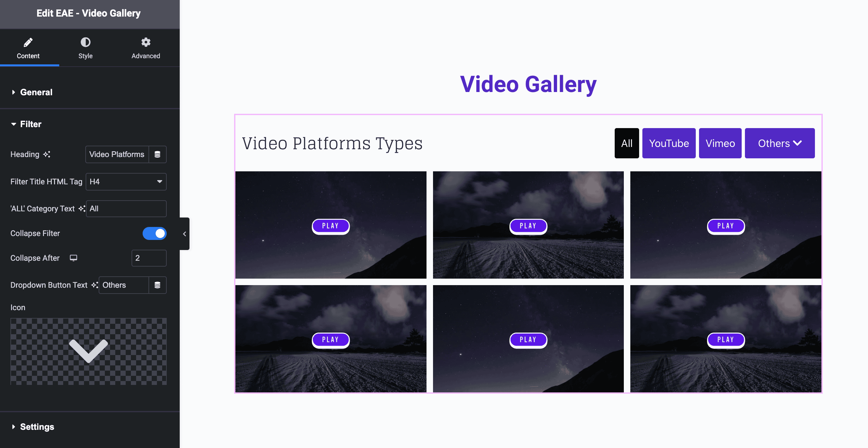
Task: Click the text alignment icon next to Dropdown Button Text
Action: point(157,284)
